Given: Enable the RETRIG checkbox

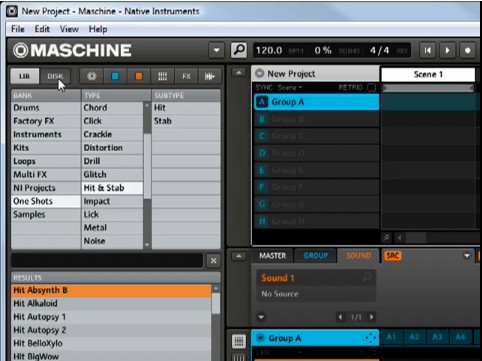Looking at the screenshot, I should [x=371, y=88].
